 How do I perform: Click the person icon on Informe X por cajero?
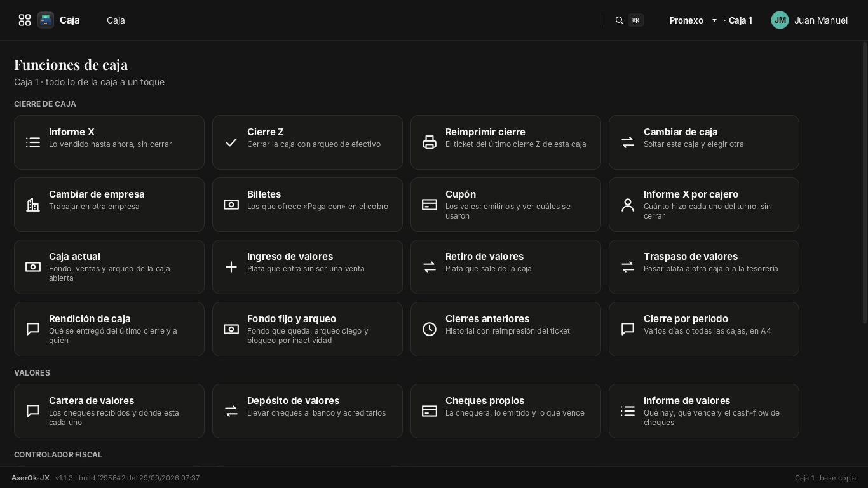pyautogui.click(x=628, y=205)
